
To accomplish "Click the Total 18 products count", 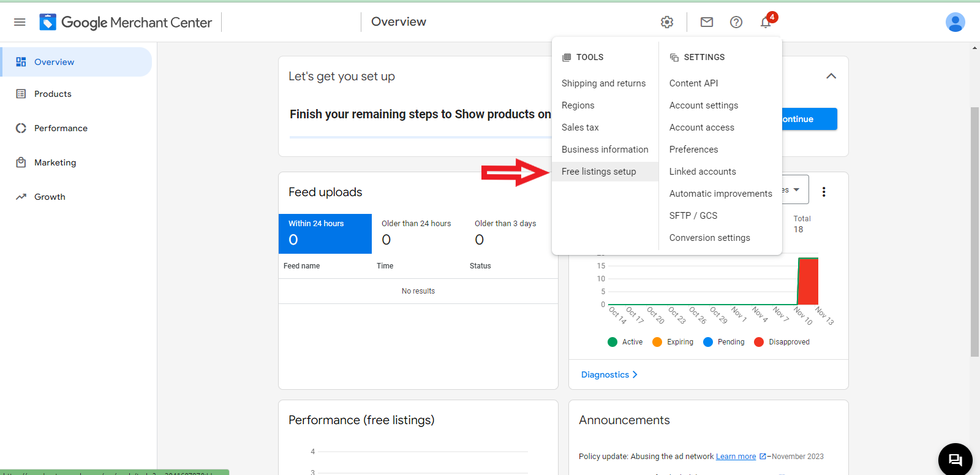I will click(x=802, y=224).
